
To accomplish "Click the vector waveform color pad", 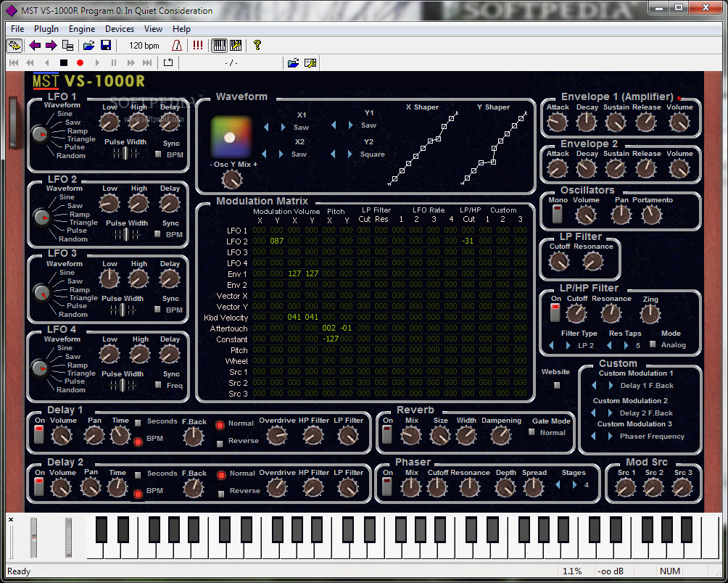I will point(231,137).
